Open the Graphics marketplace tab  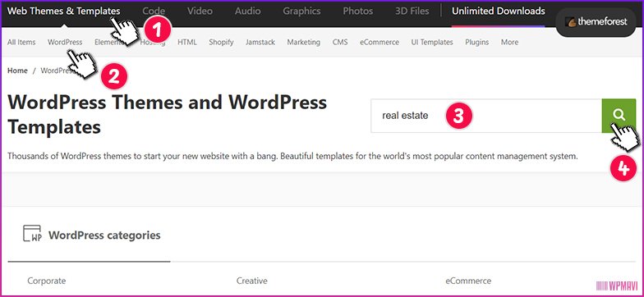301,11
